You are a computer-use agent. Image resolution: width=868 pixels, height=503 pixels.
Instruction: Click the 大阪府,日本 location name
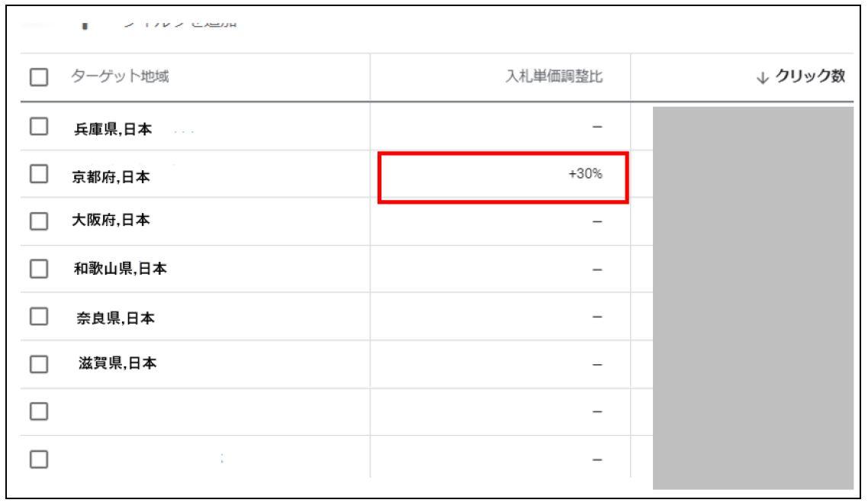[x=111, y=222]
